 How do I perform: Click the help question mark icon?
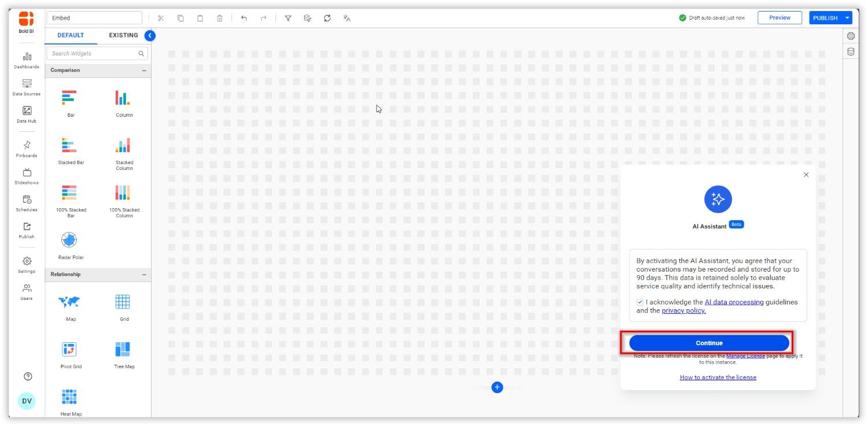click(x=28, y=376)
